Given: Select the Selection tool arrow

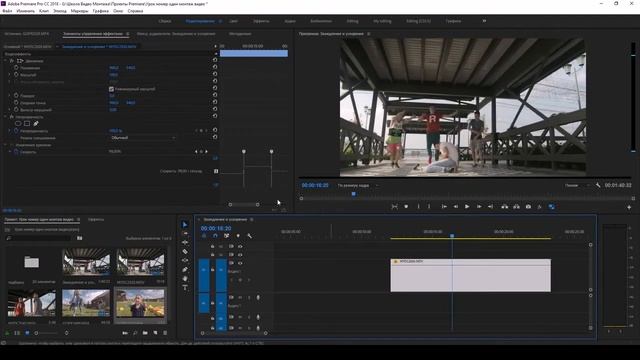Looking at the screenshot, I should (185, 224).
